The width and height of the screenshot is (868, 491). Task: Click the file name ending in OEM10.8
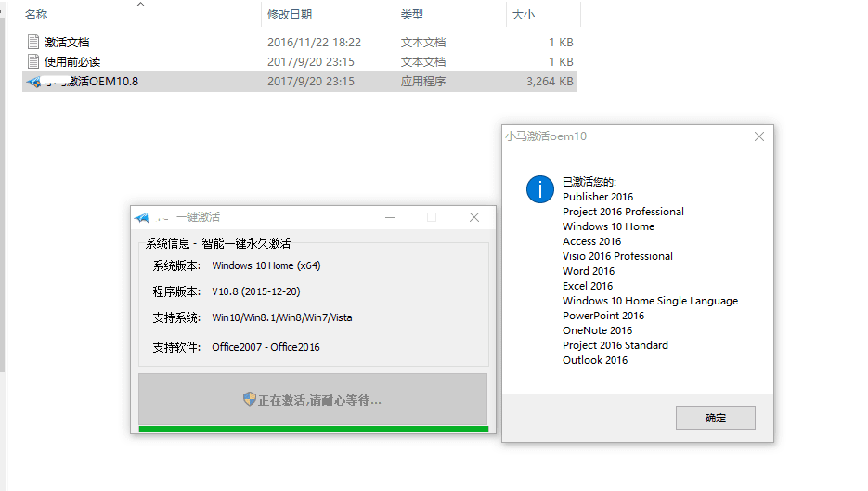pyautogui.click(x=92, y=82)
